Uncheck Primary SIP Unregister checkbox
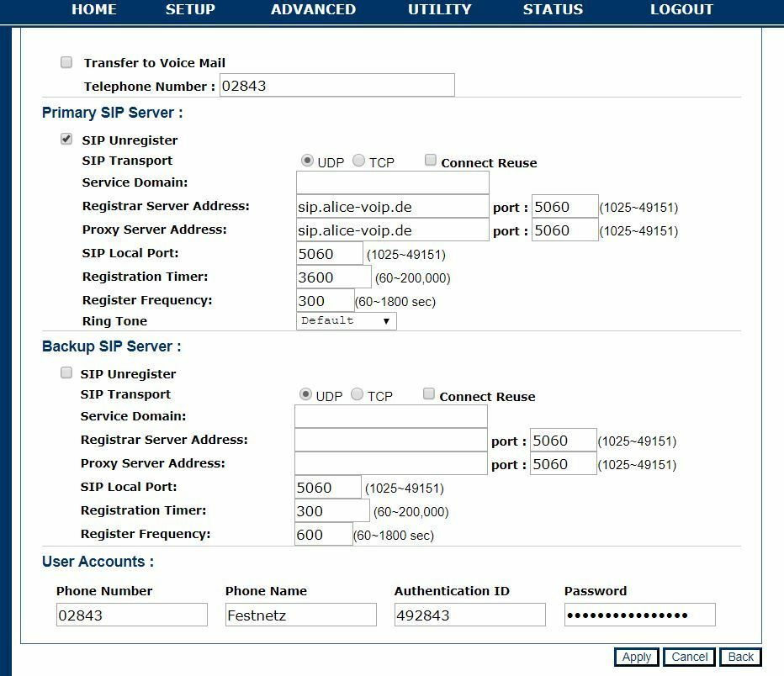Screen dimensions: 784x676 [x=66, y=139]
